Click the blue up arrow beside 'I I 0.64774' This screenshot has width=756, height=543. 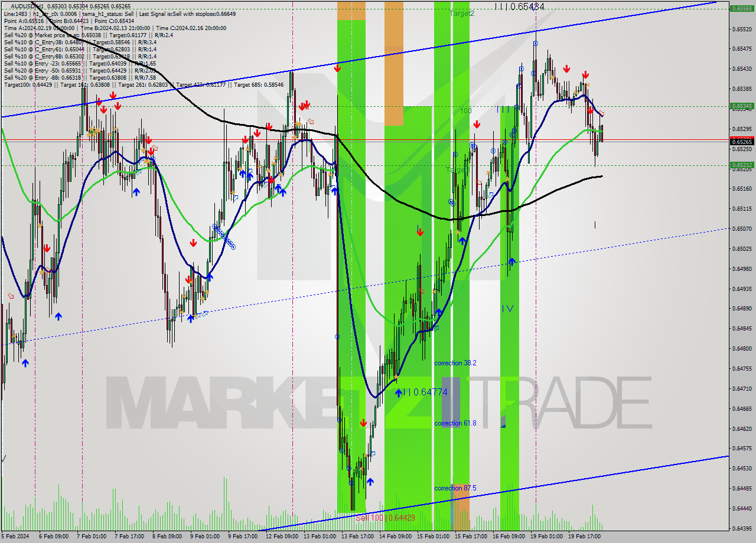pyautogui.click(x=399, y=392)
